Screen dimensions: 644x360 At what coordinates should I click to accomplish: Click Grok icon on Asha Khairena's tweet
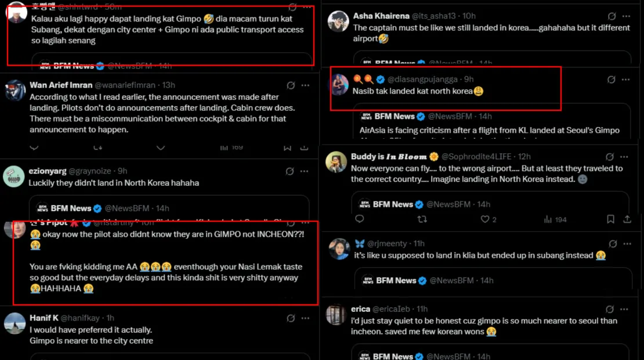click(x=612, y=16)
